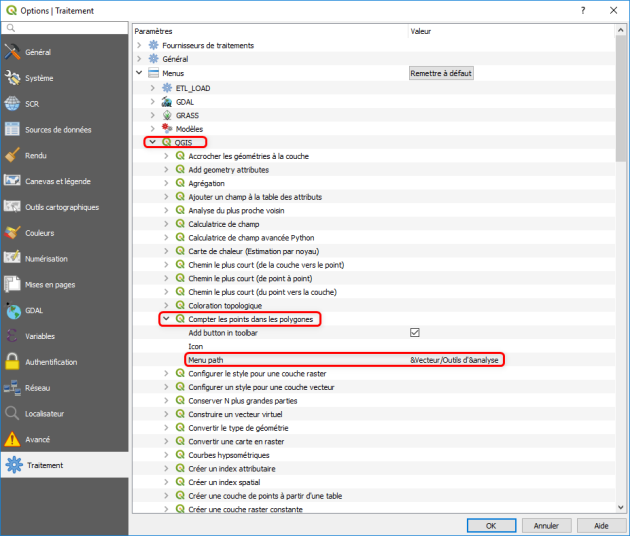
Task: Switch to Couleurs settings page
Action: pyautogui.click(x=64, y=233)
